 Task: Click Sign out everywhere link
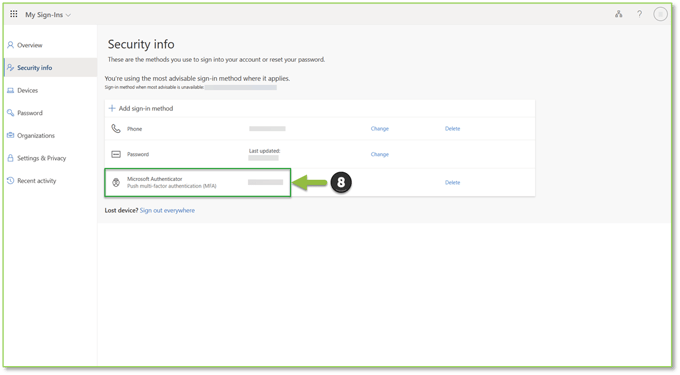coord(167,210)
